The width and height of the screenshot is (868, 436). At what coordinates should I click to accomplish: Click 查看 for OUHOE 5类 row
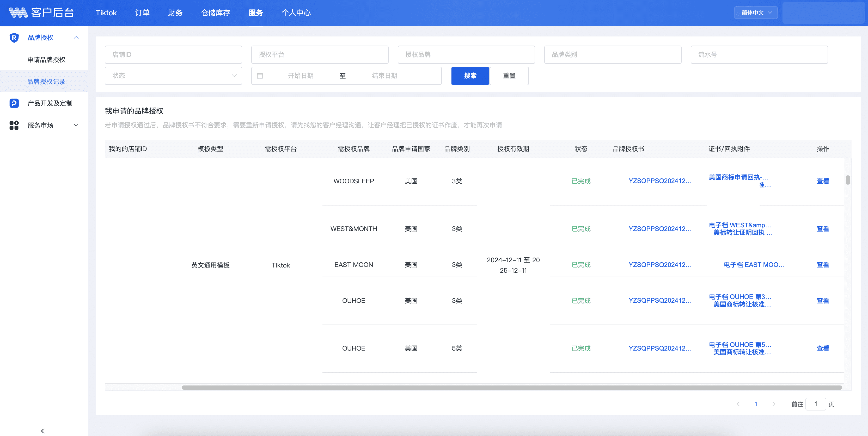(x=822, y=348)
